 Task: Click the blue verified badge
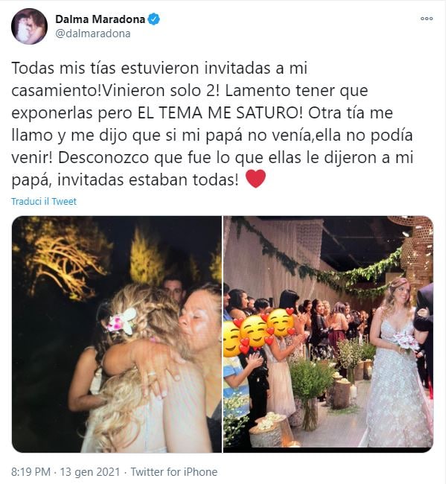153,19
